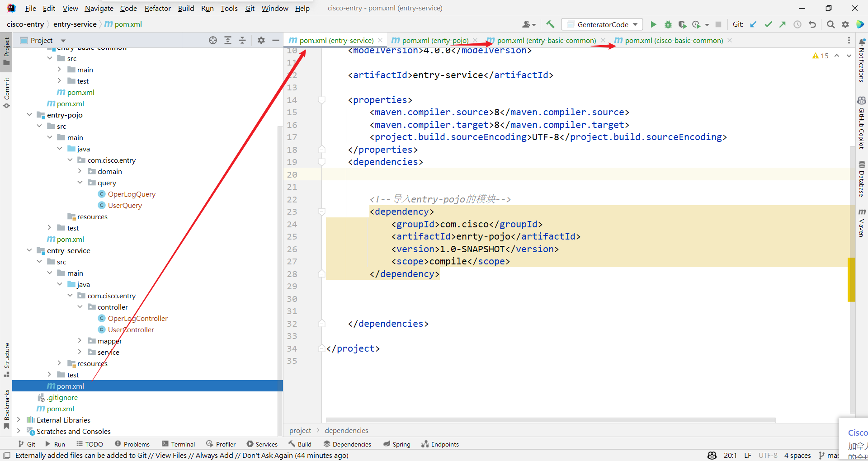Open GitHub Copilot side panel
This screenshot has width=868, height=461.
point(862,122)
